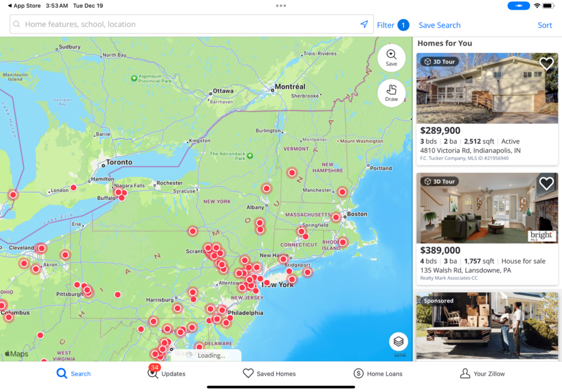Tap the Filter badge showing 1

coord(403,25)
